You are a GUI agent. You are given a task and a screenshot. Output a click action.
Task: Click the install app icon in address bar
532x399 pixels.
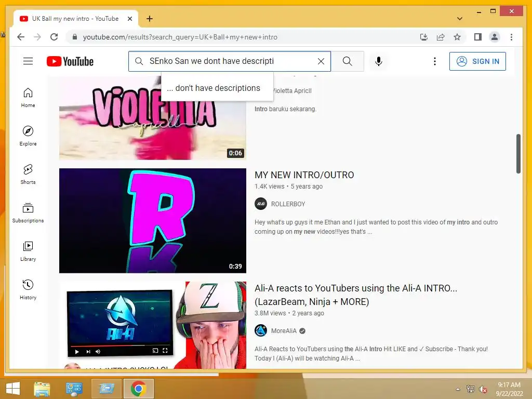[424, 37]
